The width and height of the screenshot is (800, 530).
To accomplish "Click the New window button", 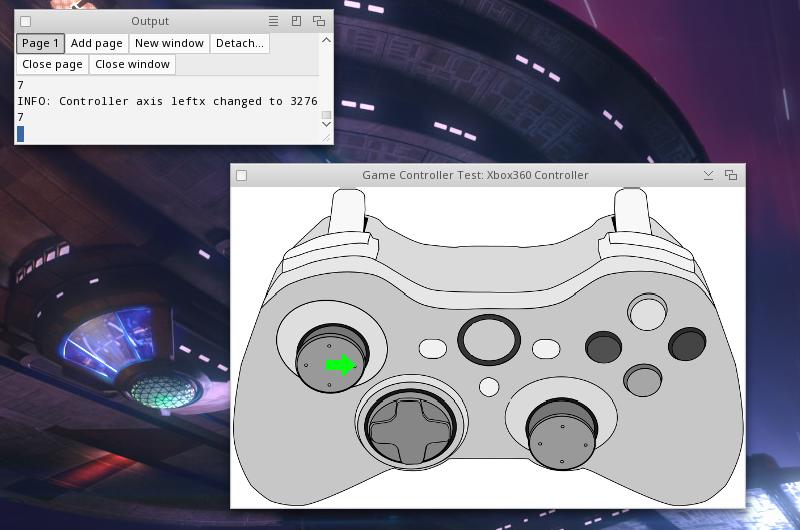I will pyautogui.click(x=169, y=43).
